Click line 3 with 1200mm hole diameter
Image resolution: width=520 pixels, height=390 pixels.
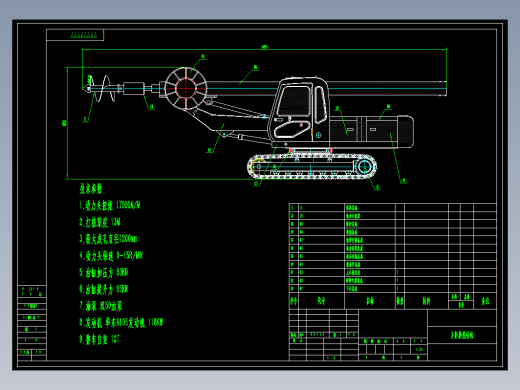coord(108,239)
